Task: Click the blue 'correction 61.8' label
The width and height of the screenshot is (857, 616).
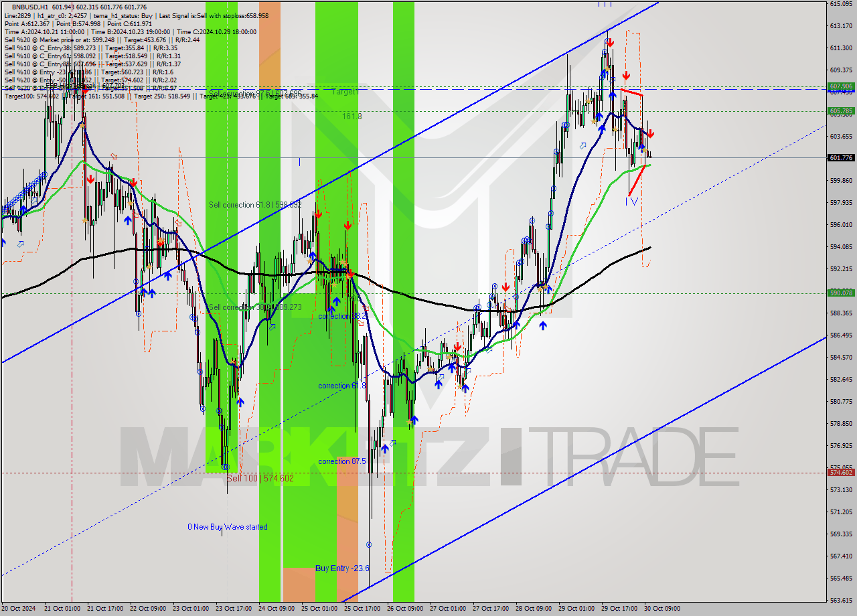Action: pos(342,386)
